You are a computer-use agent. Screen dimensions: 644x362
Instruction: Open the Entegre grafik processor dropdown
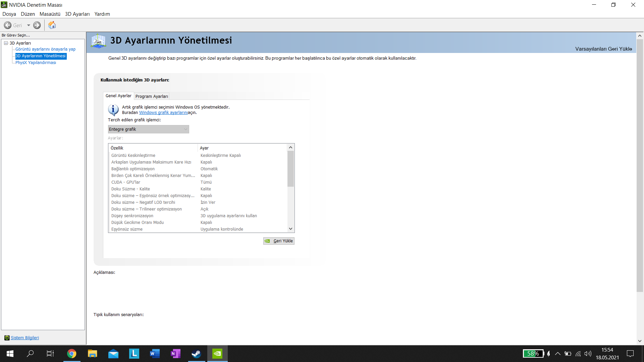pyautogui.click(x=148, y=129)
